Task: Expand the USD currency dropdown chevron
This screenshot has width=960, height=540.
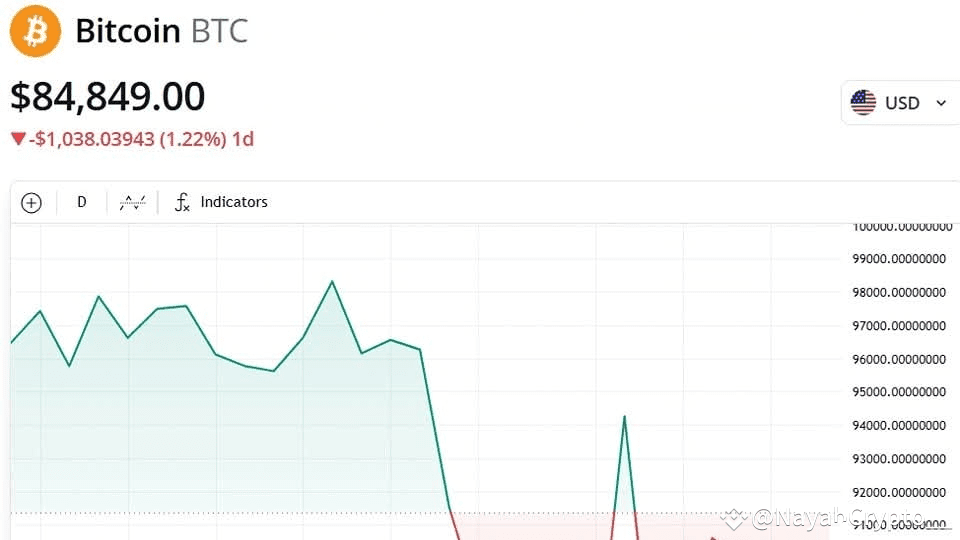Action: 941,103
